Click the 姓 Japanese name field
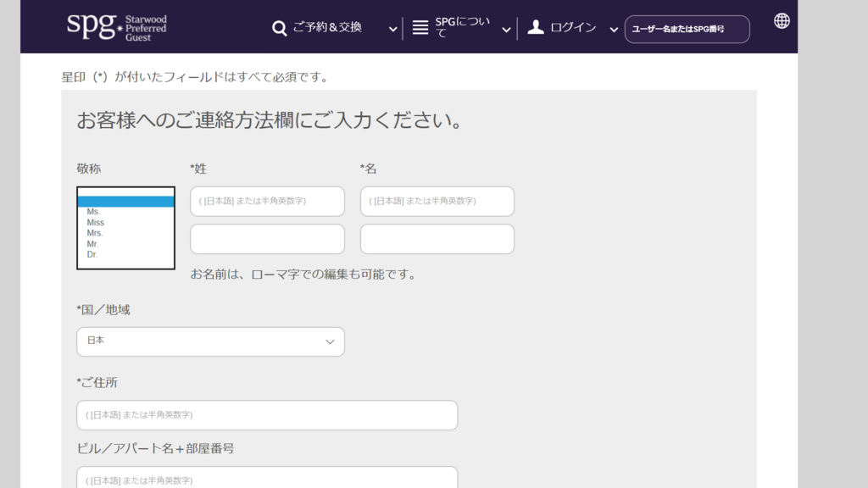 point(267,202)
